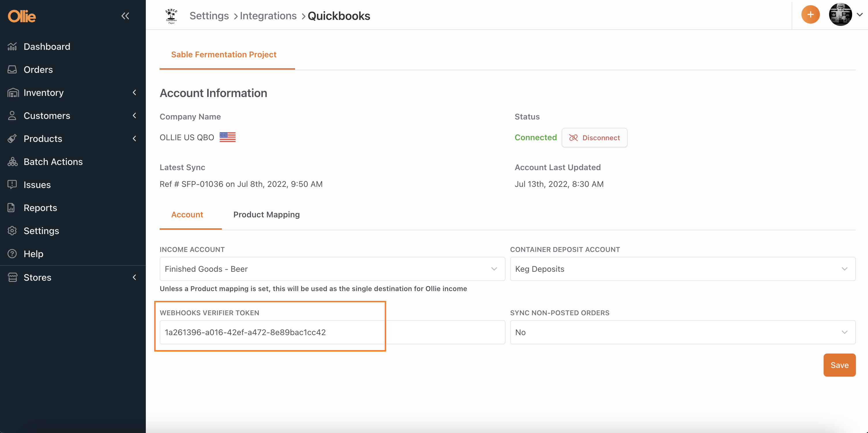The image size is (868, 433).
Task: Click the Disconnect button
Action: coord(595,138)
